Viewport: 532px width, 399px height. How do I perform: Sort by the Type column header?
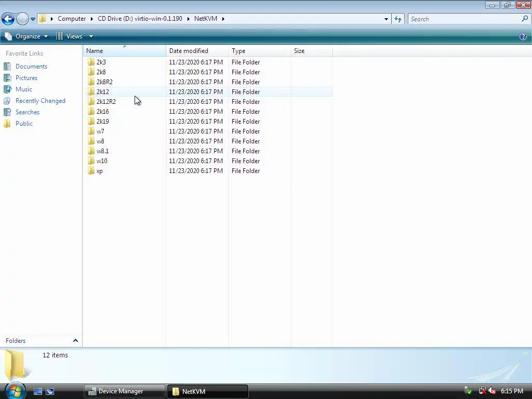point(260,51)
